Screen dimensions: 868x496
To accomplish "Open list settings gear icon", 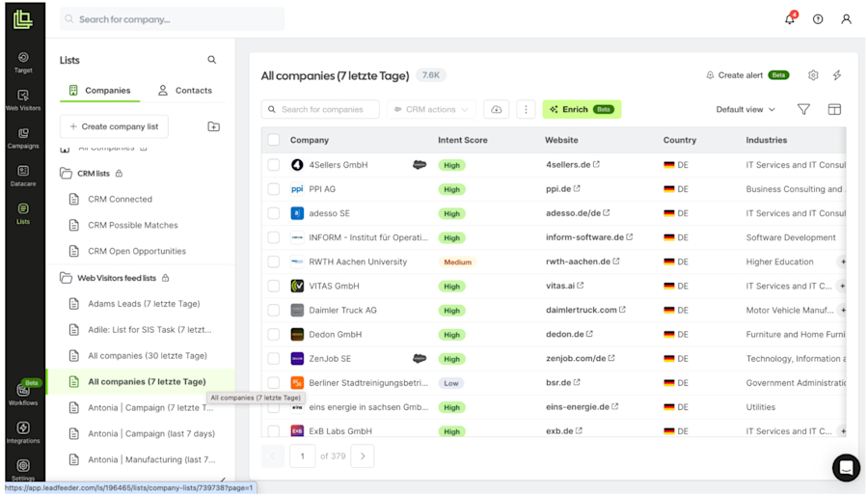I will coord(813,75).
